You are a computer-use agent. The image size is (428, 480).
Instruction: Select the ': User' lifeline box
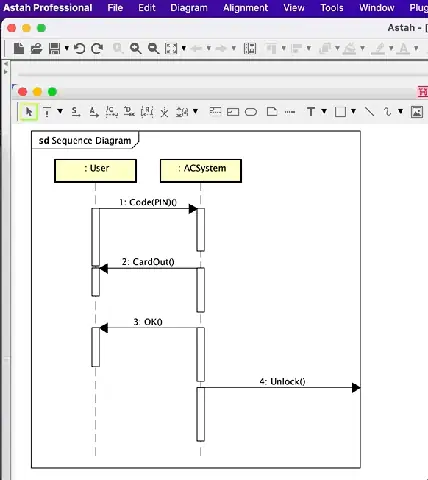pos(95,171)
